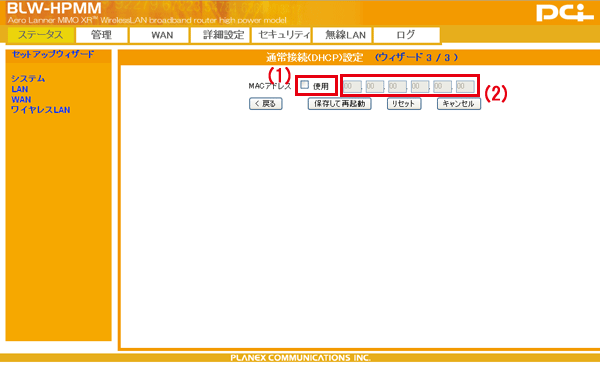Viewport: 600px width, 365px height.
Task: Click the 戻る back button
Action: [266, 104]
